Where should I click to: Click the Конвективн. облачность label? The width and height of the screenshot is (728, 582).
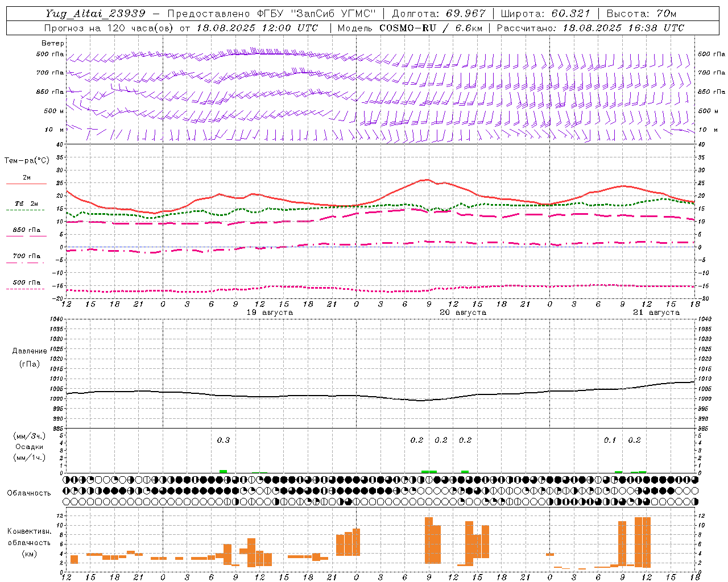pos(29,537)
